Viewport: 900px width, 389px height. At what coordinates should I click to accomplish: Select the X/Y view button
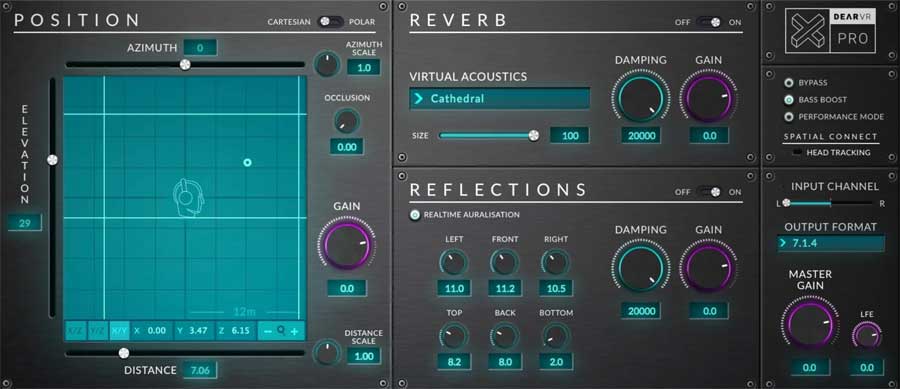(x=120, y=331)
